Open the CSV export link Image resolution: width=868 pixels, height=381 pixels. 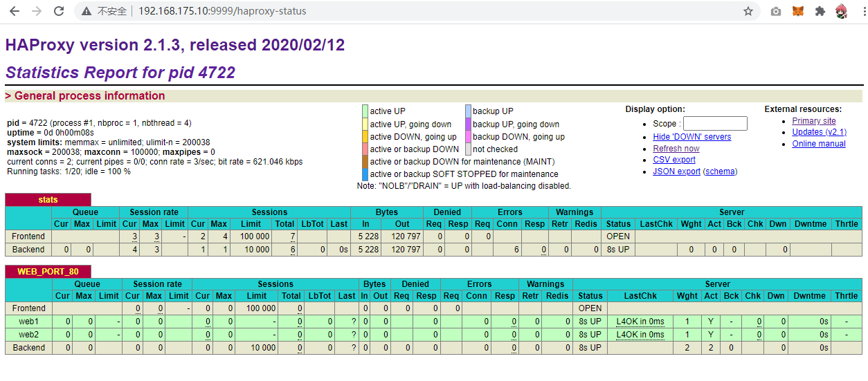(x=673, y=160)
